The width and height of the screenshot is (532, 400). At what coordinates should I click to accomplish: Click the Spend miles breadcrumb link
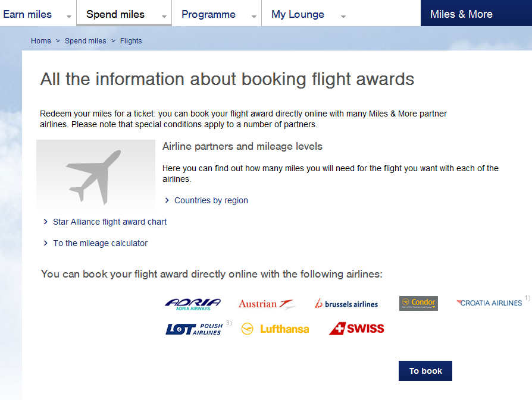tap(86, 41)
